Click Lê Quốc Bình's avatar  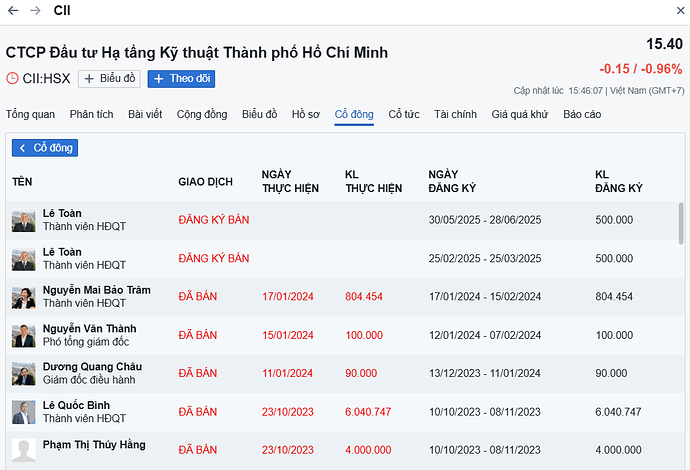[24, 412]
